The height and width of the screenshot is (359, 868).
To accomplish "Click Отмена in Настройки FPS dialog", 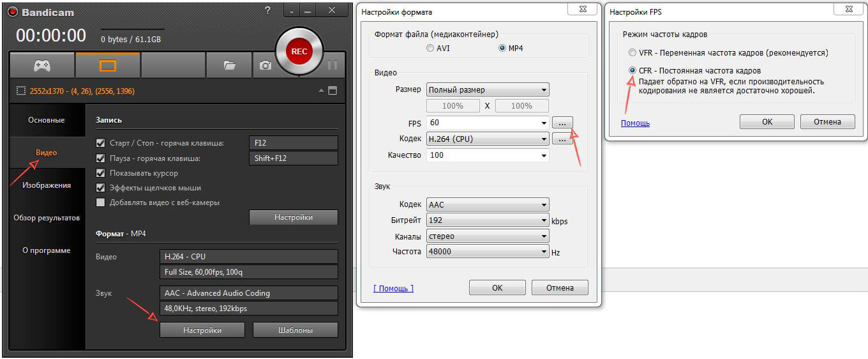I will [x=827, y=121].
